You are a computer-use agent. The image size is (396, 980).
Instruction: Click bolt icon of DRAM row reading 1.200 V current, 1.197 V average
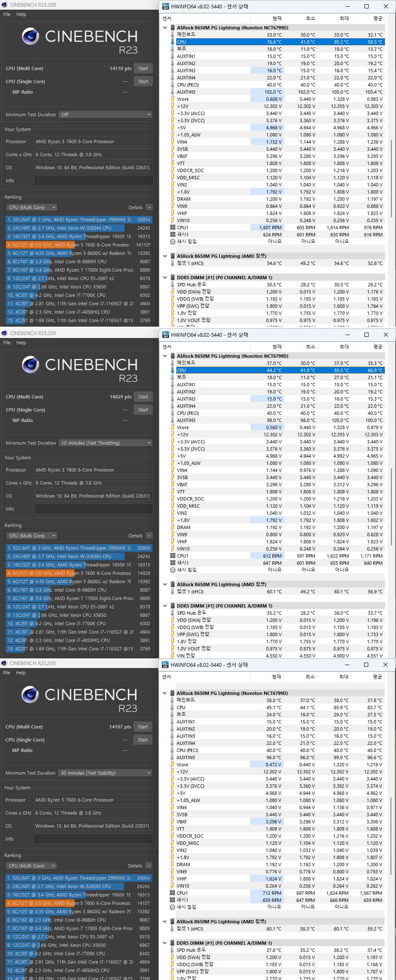[172, 199]
